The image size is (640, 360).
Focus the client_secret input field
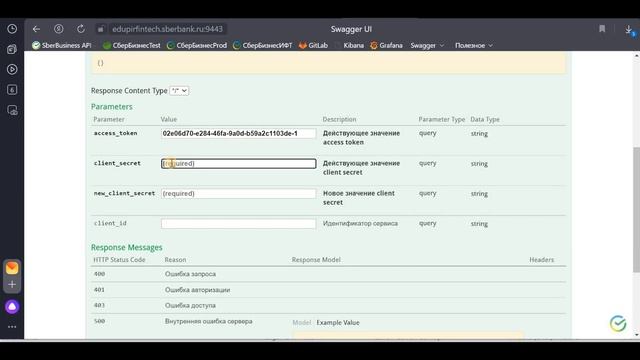238,163
